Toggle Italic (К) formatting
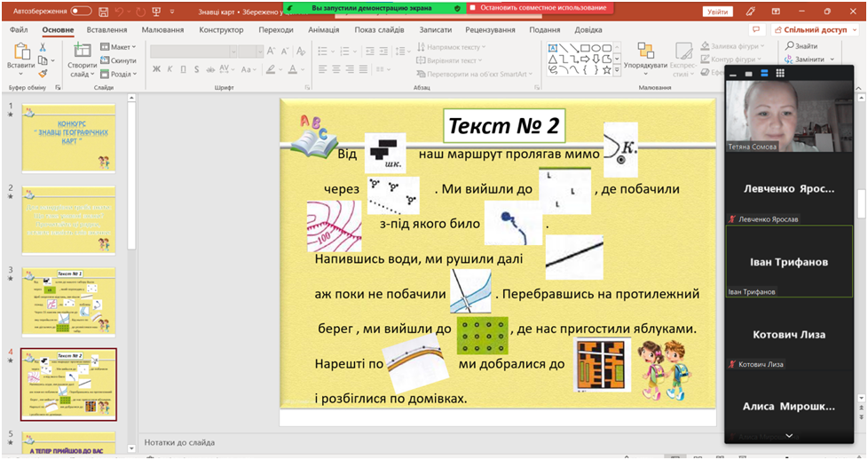868x460 pixels. point(170,69)
